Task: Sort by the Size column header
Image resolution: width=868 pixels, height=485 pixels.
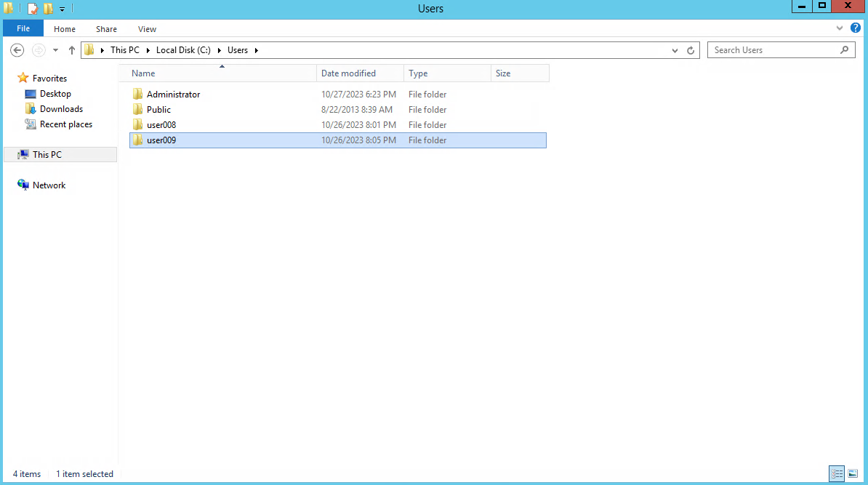Action: [520, 73]
